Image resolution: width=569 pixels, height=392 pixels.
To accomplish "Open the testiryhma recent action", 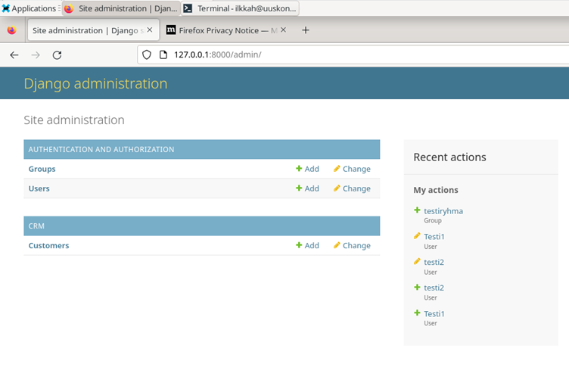I will click(443, 211).
